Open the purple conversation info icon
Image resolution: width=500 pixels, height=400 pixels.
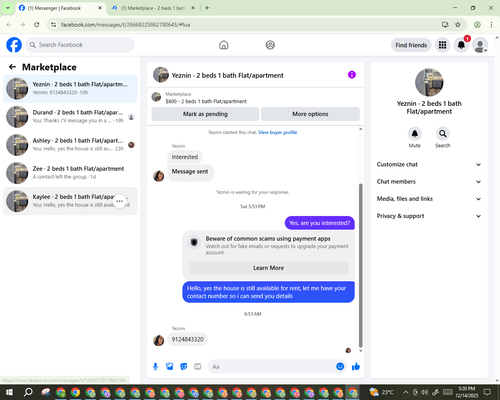[352, 75]
